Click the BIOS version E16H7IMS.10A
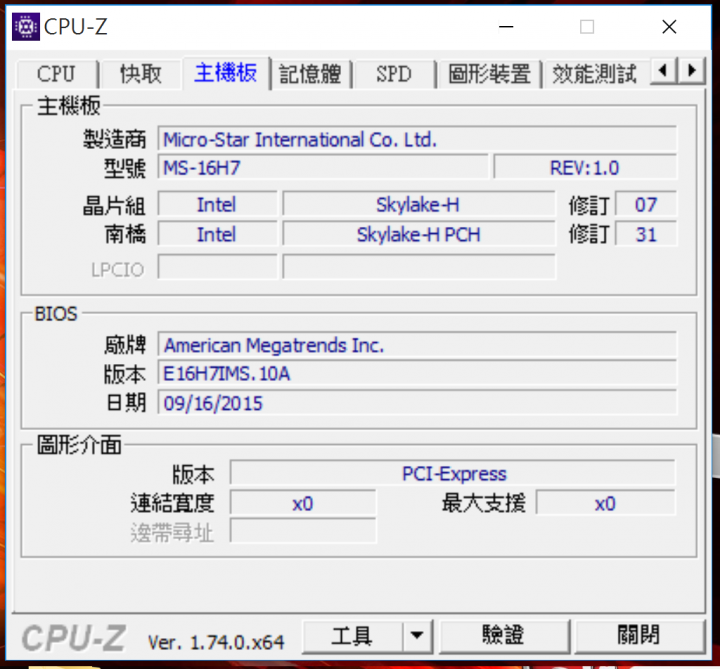This screenshot has height=669, width=720. point(417,373)
